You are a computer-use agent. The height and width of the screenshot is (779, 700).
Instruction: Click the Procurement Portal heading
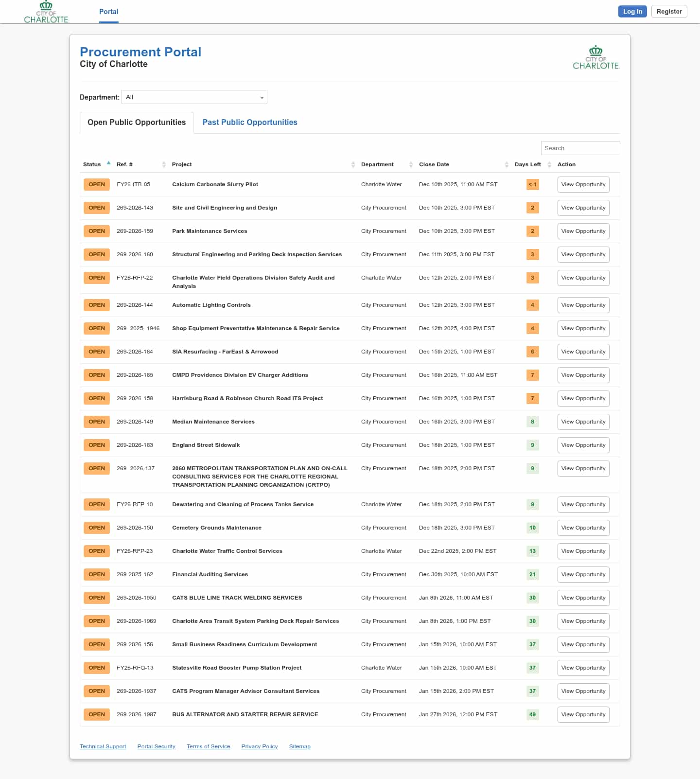pyautogui.click(x=140, y=52)
